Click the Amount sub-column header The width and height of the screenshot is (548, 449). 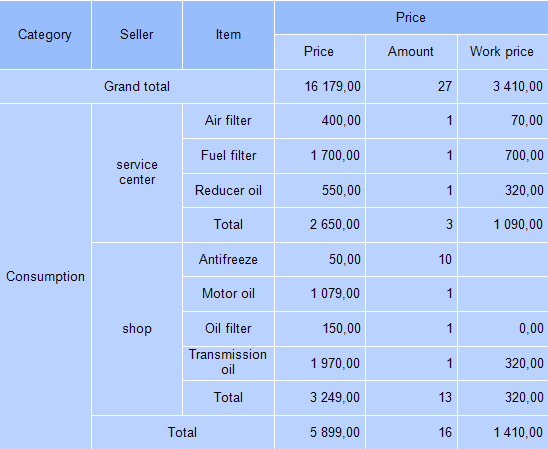pos(411,52)
